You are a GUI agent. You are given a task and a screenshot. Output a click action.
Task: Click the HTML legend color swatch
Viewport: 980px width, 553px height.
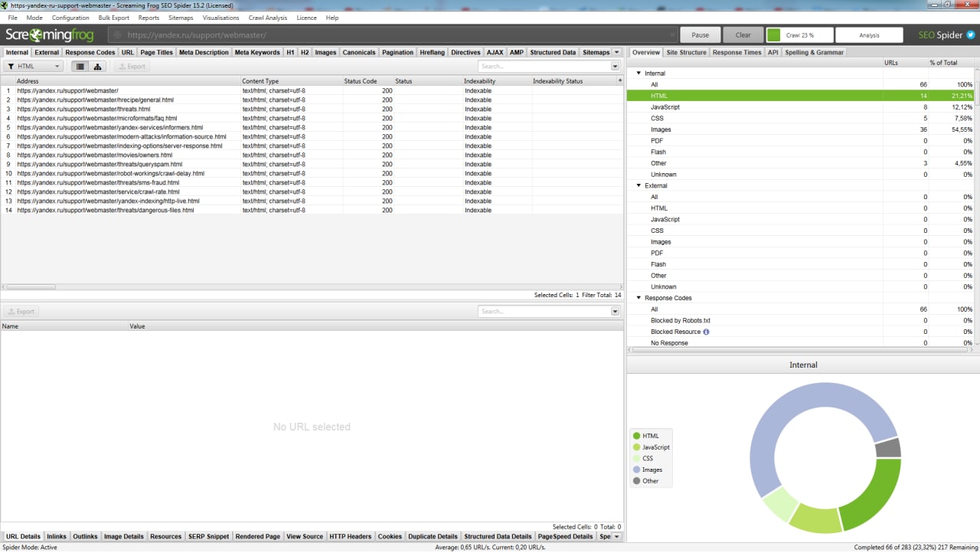pyautogui.click(x=637, y=436)
